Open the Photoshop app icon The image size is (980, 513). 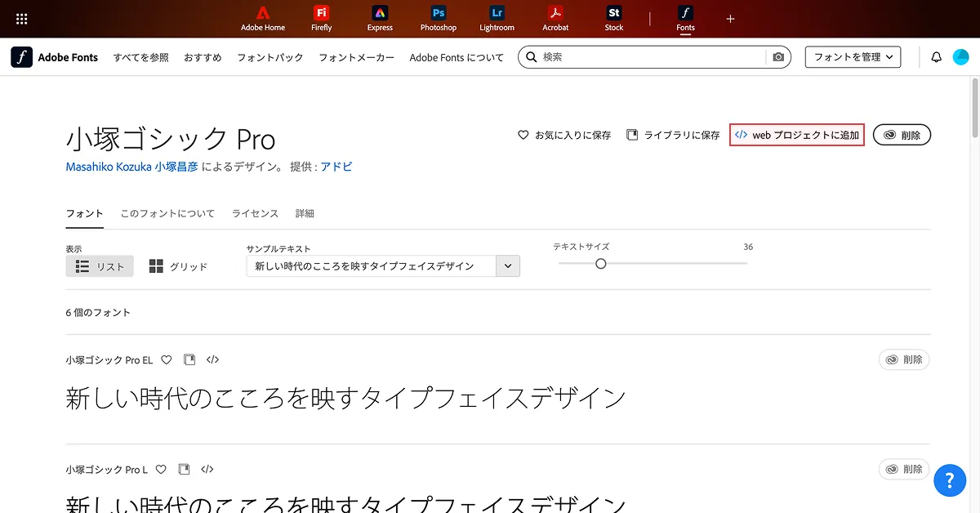(438, 14)
